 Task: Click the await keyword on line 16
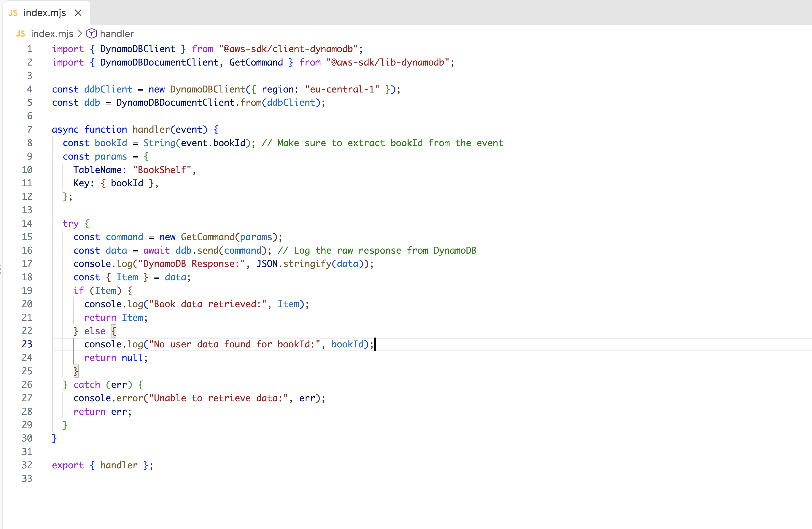click(156, 251)
